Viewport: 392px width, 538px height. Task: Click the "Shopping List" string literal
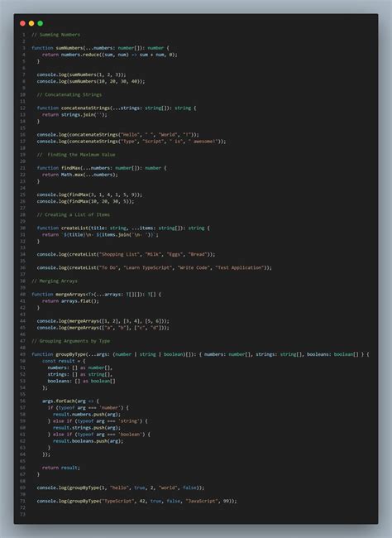click(x=118, y=254)
